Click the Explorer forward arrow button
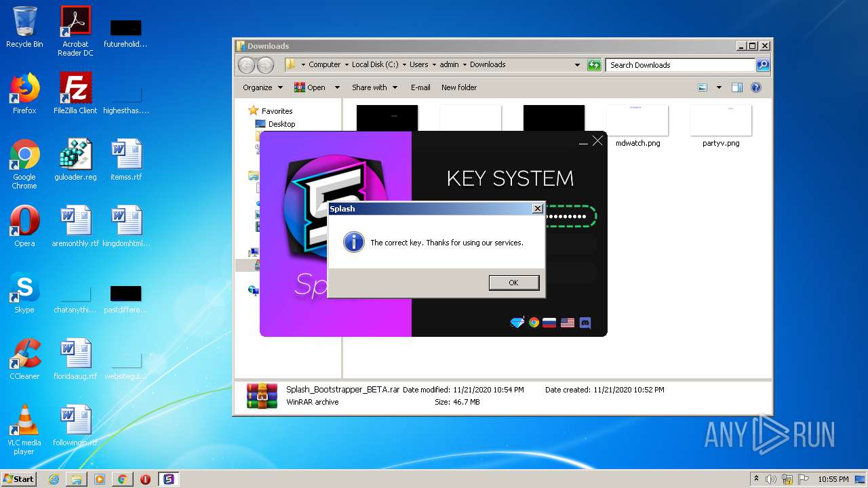Viewport: 868px width, 488px height. point(265,65)
